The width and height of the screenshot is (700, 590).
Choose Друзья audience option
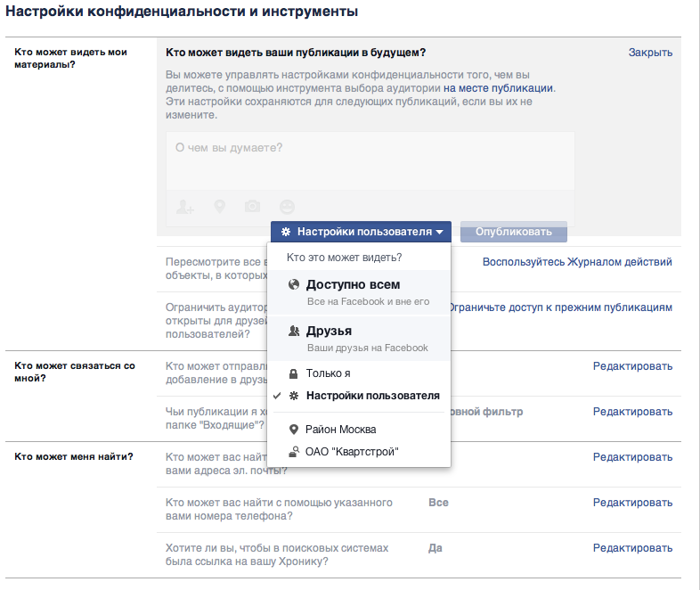coord(359,338)
